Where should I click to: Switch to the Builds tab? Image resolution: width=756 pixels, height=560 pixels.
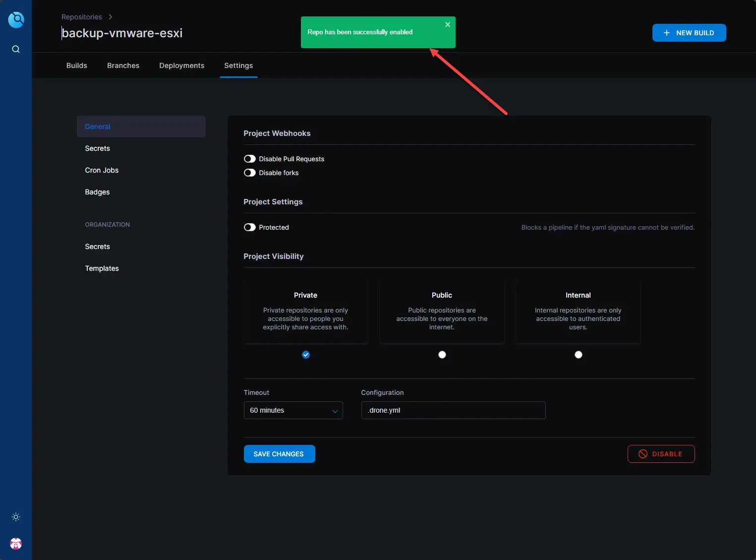(77, 65)
